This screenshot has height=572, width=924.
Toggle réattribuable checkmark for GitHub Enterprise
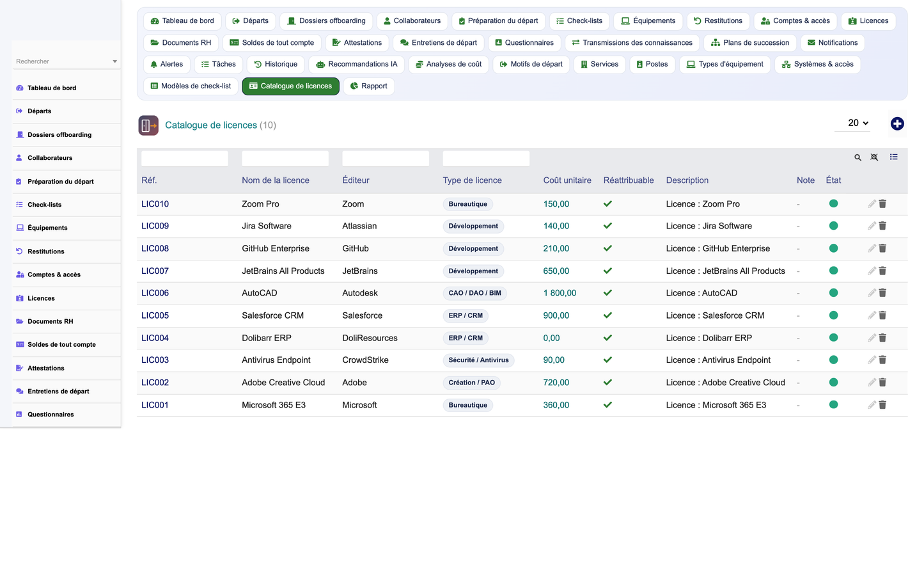(607, 248)
